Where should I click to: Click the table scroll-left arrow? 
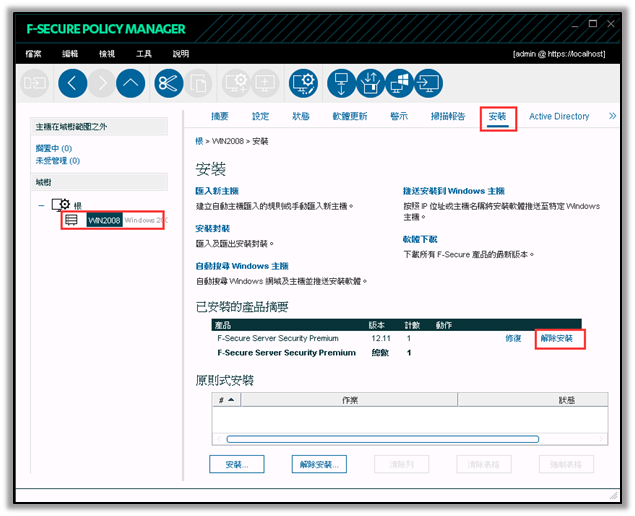(219, 439)
